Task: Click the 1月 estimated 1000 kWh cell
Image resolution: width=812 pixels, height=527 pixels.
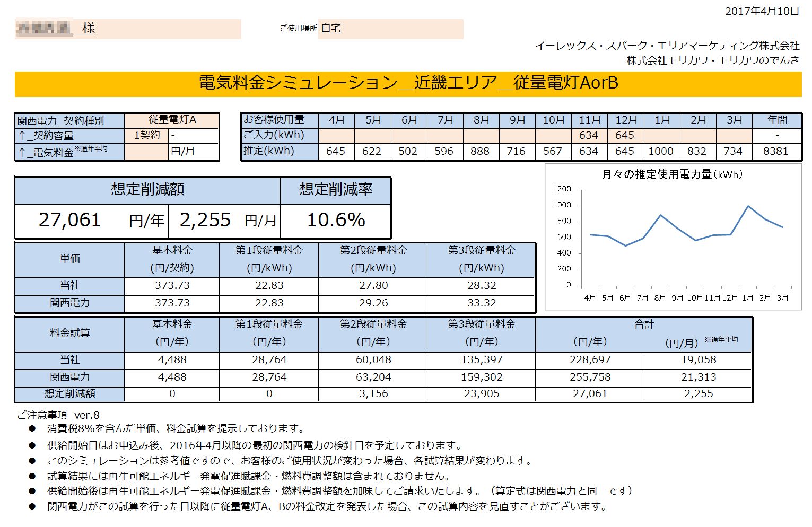Action: (x=661, y=152)
